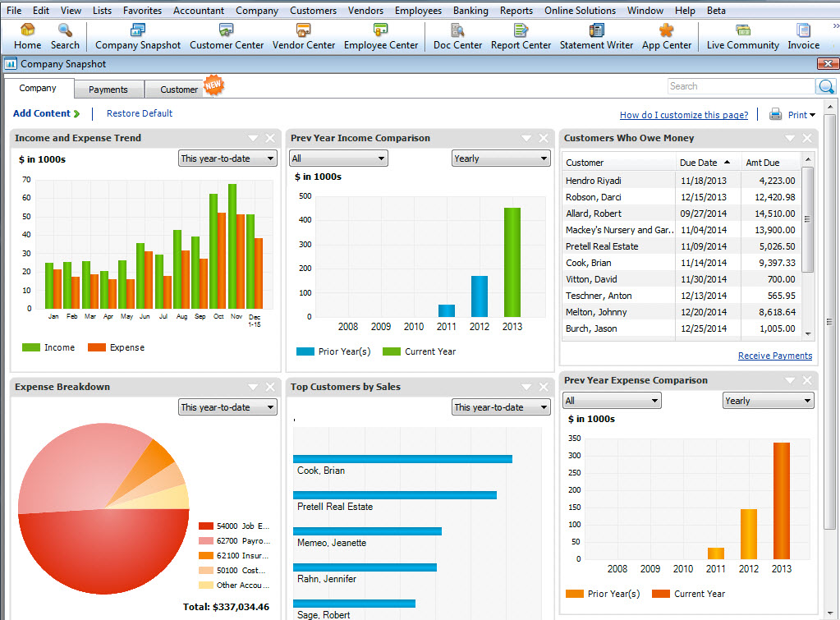The image size is (840, 620).
Task: Click the search magnifier button
Action: click(x=826, y=86)
